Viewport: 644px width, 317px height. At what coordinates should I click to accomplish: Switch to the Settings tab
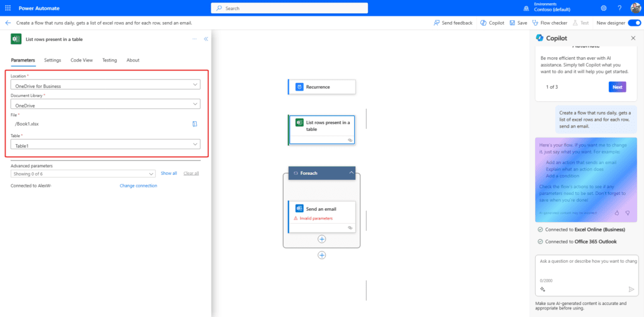point(53,60)
